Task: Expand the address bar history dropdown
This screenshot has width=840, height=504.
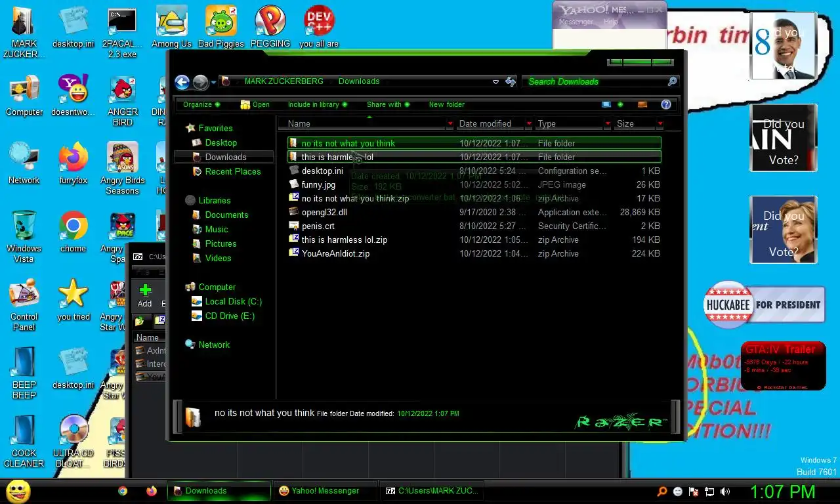Action: click(495, 82)
